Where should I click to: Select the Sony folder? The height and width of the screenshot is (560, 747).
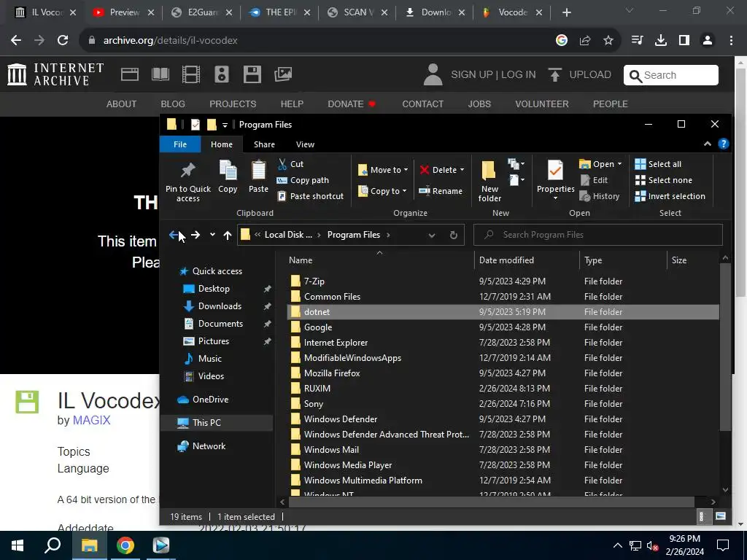(x=314, y=404)
